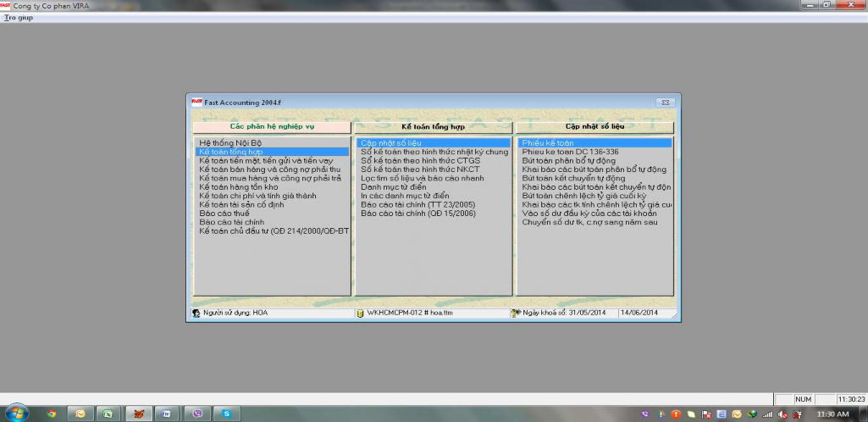Select Danh mục từ điển item
Screen dimensions: 868x422
(395, 186)
